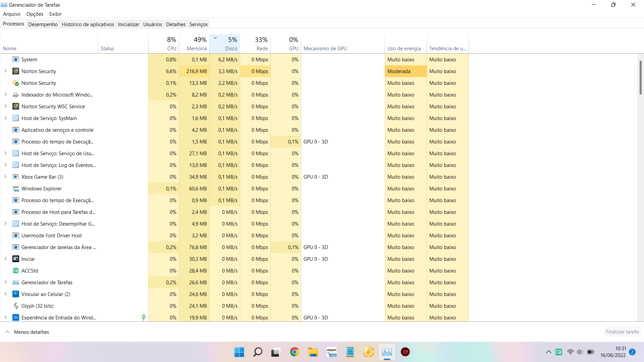Image resolution: width=644 pixels, height=362 pixels.
Task: Click the green leaf status icon
Action: 144,317
